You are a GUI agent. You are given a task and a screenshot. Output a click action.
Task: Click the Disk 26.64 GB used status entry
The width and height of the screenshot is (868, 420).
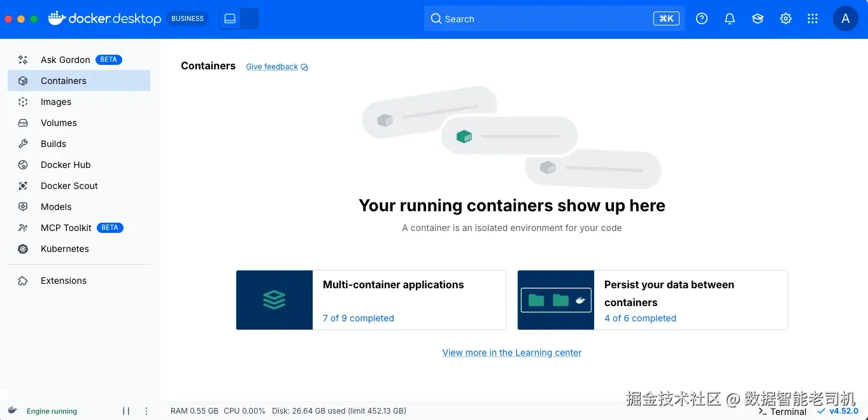pos(339,411)
